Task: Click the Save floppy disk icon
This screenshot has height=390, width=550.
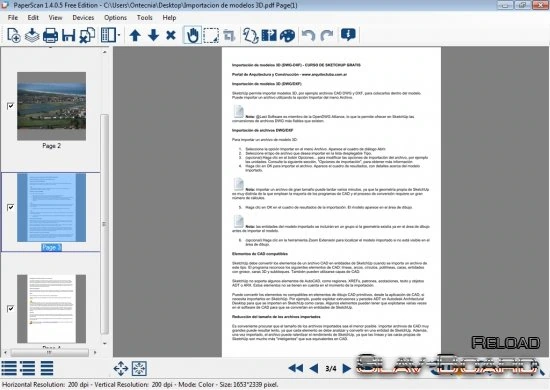Action: (x=68, y=35)
